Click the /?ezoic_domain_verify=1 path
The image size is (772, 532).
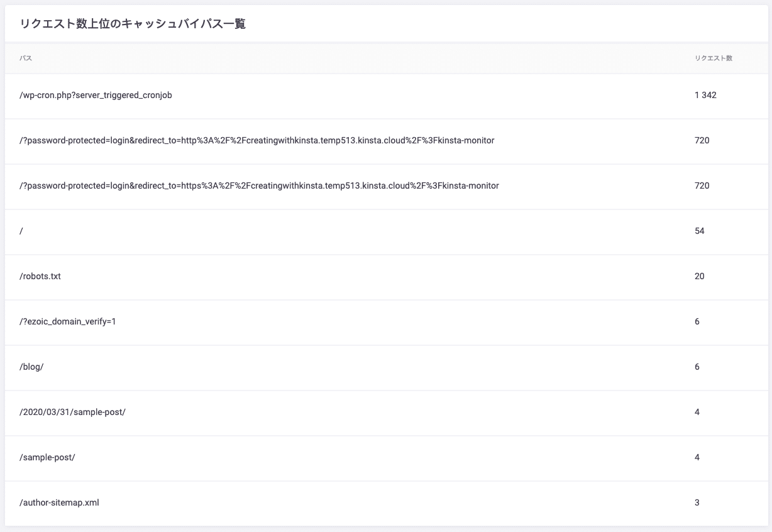[x=68, y=322]
